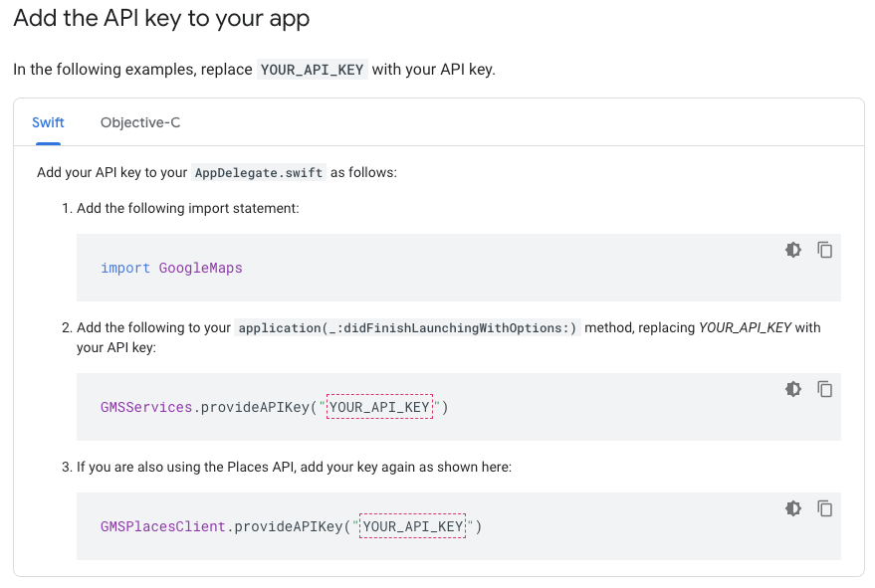Click the Places API step 3 text
This screenshot has width=875, height=588.
(294, 467)
